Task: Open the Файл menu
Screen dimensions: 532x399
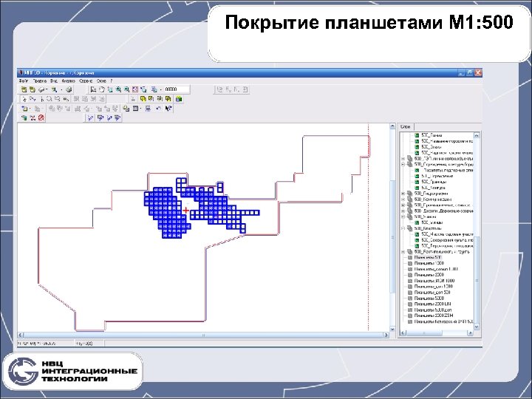Action: [x=24, y=81]
